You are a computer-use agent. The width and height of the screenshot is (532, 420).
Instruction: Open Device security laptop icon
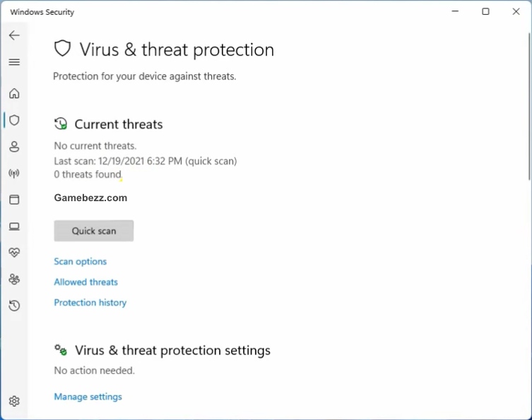click(x=14, y=226)
